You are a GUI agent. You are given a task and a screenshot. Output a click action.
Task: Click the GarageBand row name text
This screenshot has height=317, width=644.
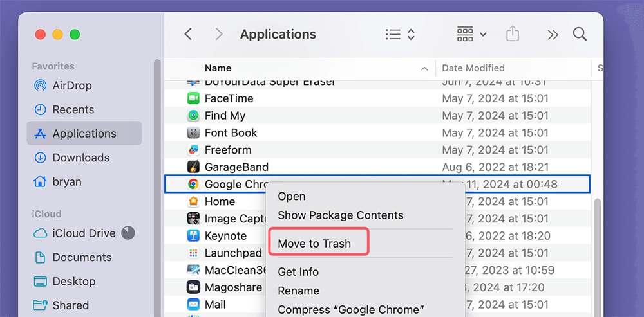236,167
